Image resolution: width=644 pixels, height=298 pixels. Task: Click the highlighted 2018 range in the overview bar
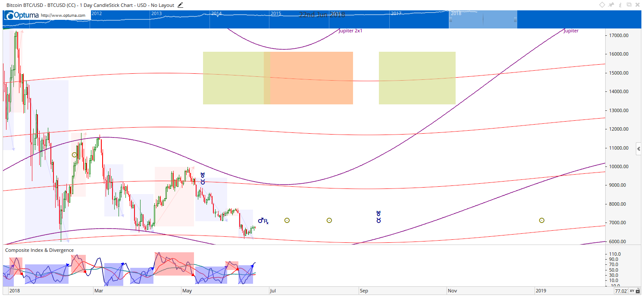point(483,19)
